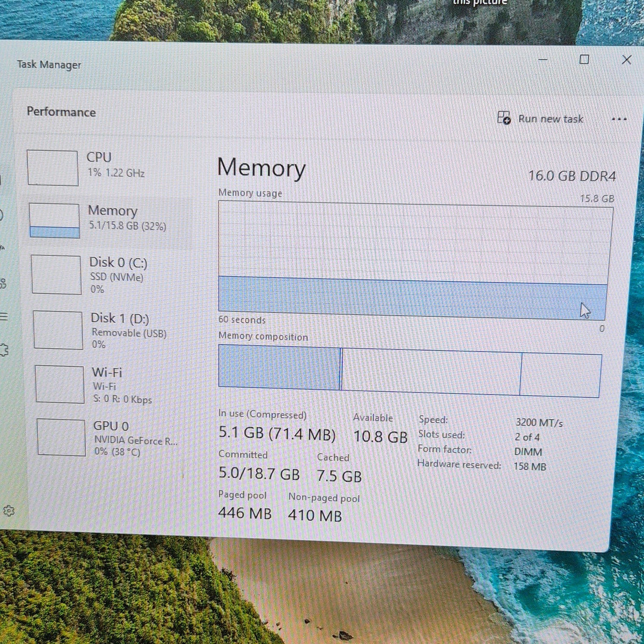Maximize the Task Manager window
Viewport: 644px width, 644px height.
(x=584, y=59)
